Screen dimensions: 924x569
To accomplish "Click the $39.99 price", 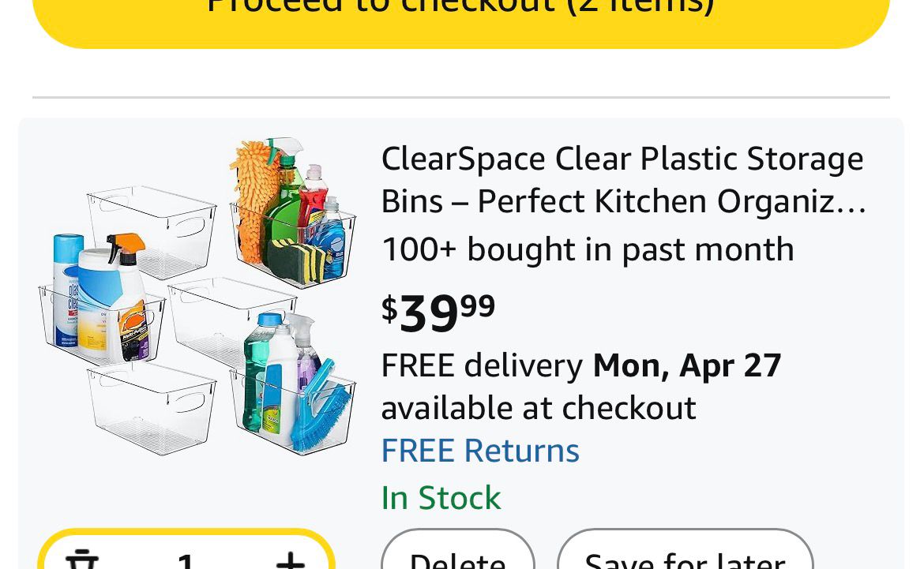I will pos(438,311).
